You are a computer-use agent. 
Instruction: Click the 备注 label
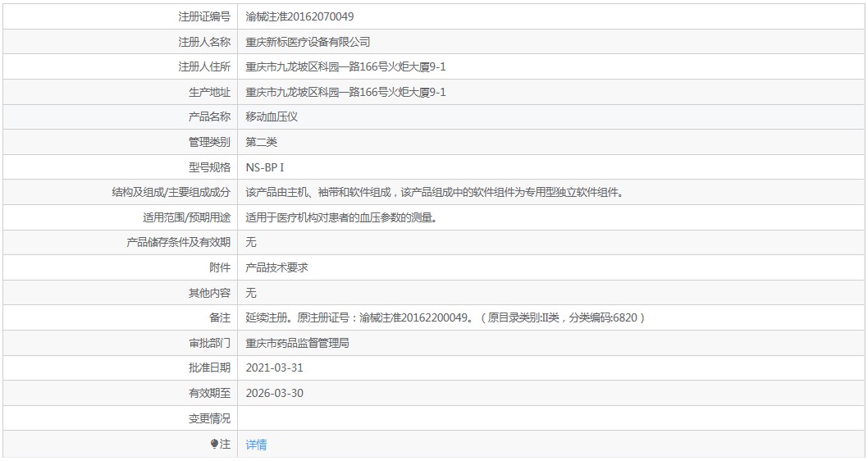point(220,317)
